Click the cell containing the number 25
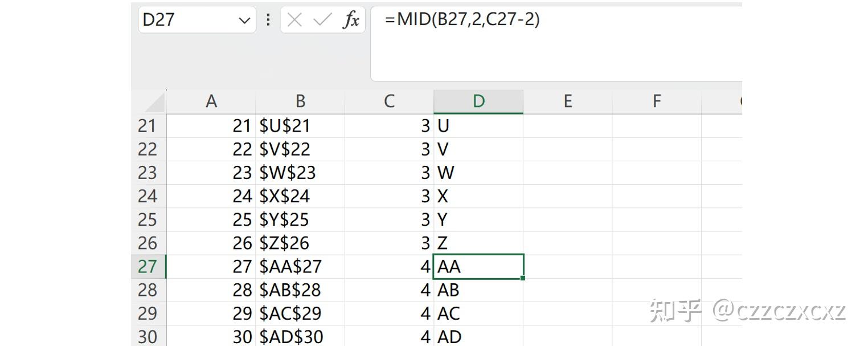The image size is (868, 346). 211,219
